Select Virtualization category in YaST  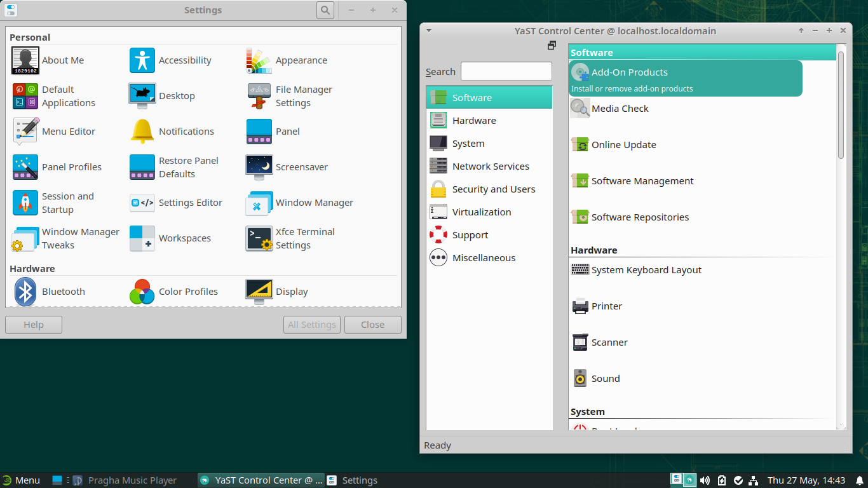(x=489, y=212)
